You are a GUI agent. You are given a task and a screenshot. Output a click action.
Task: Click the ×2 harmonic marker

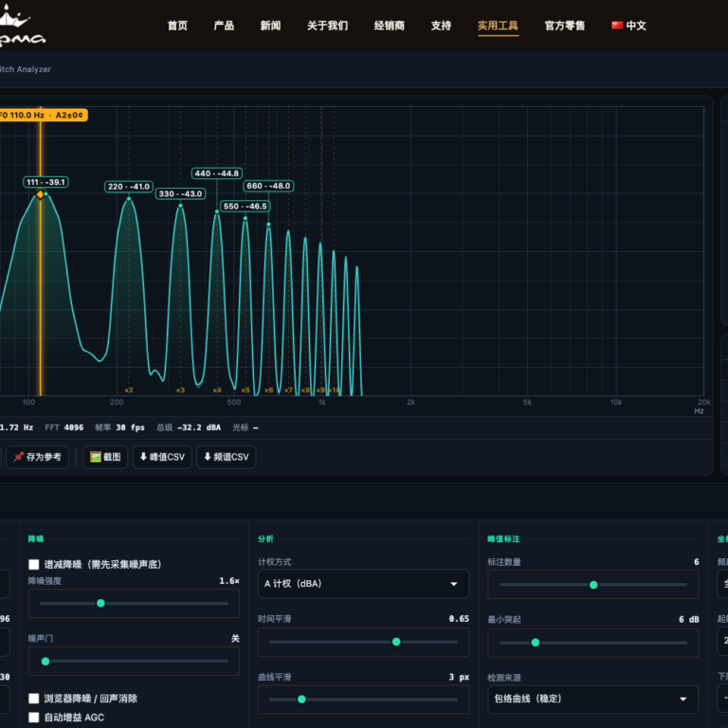click(129, 390)
